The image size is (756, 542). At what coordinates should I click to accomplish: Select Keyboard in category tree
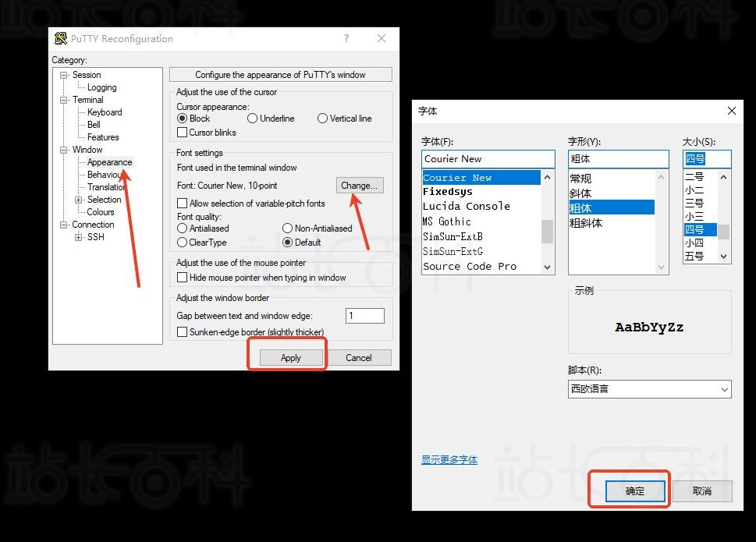point(105,112)
